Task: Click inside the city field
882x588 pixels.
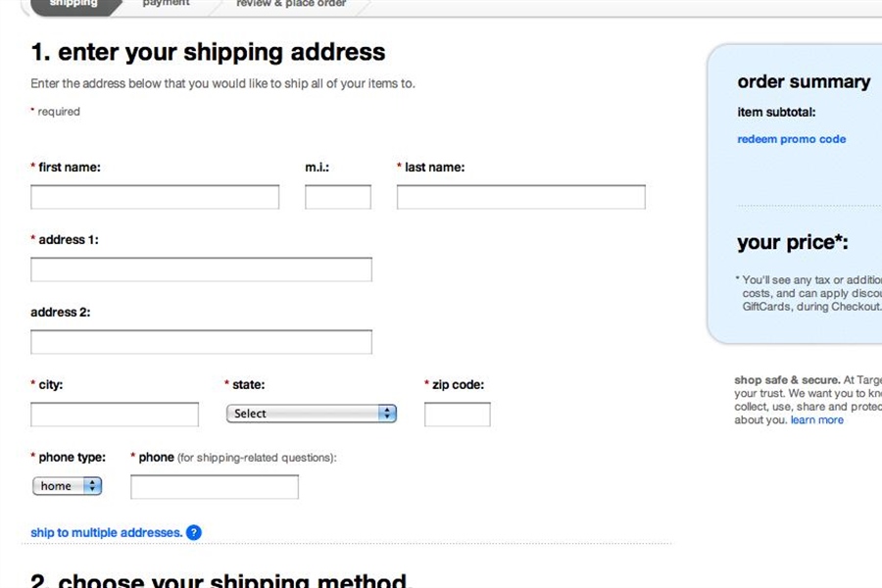Action: (115, 415)
